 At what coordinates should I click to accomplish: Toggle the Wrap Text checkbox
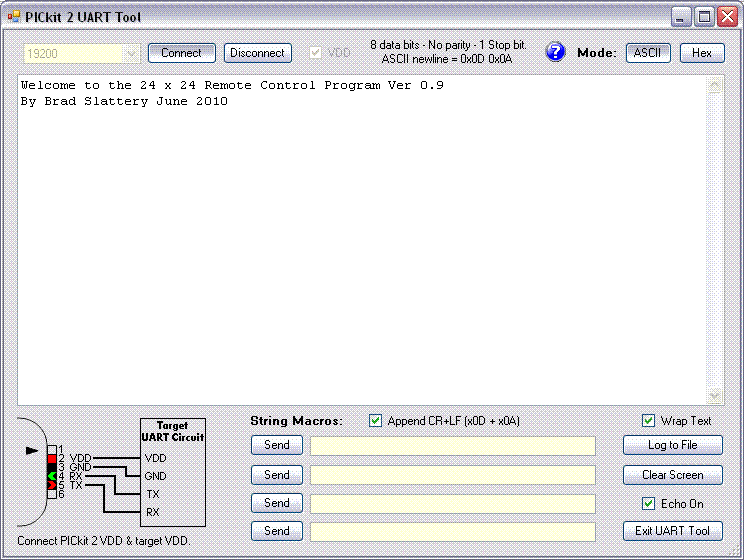pyautogui.click(x=648, y=420)
